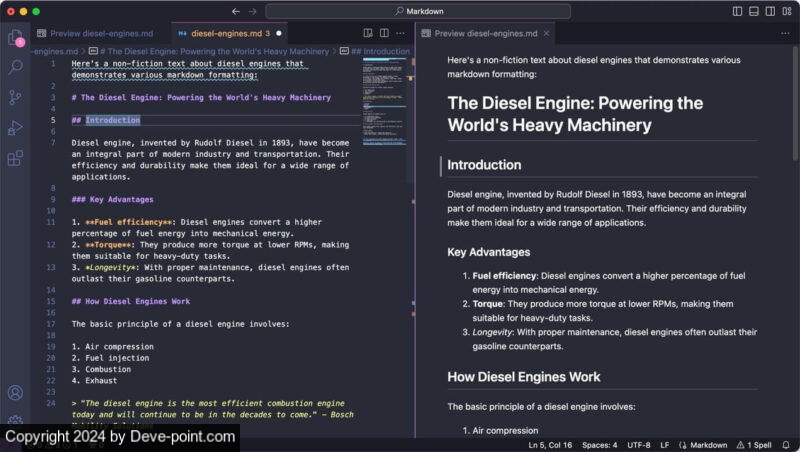Open More Actions menu in left editor group
The height and width of the screenshot is (452, 800).
(x=401, y=33)
